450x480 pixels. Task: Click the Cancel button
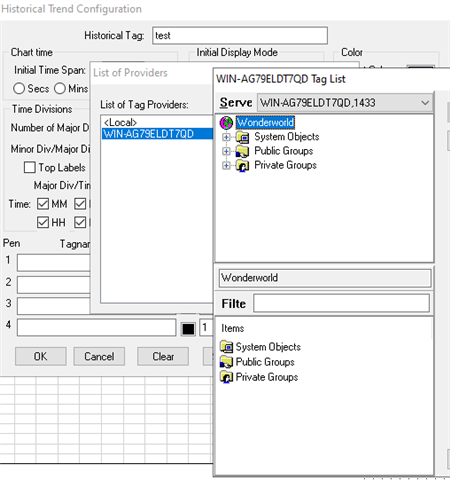pyautogui.click(x=99, y=356)
